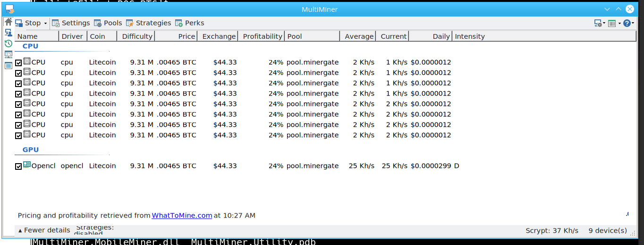Click 'Strategies: disabled' status text
Image resolution: width=644 pixels, height=245 pixels.
click(94, 230)
